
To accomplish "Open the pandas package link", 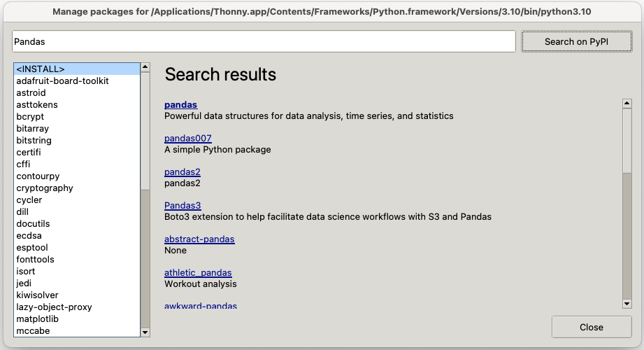I will coord(180,104).
